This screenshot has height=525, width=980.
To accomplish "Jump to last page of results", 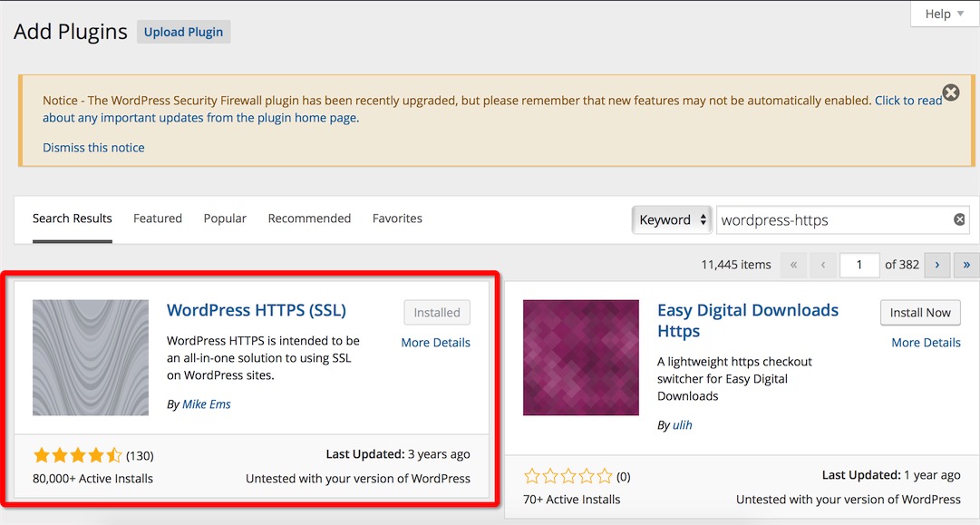I will [x=966, y=265].
